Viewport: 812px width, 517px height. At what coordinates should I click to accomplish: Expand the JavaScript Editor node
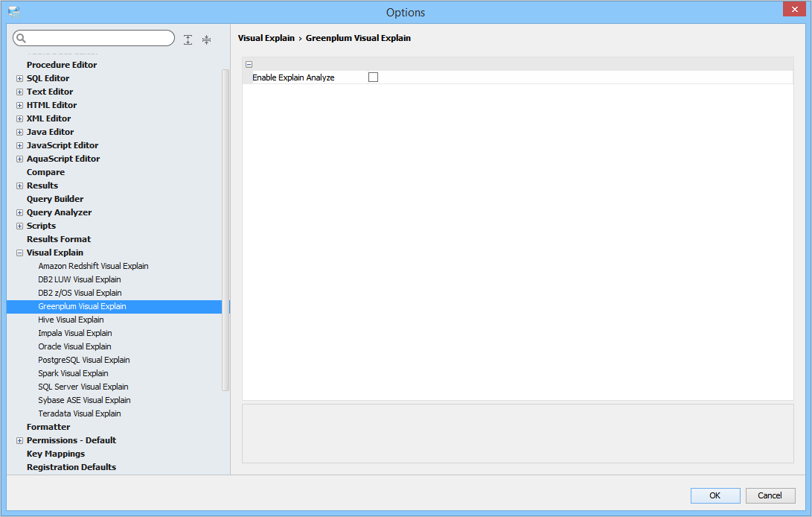click(x=19, y=146)
